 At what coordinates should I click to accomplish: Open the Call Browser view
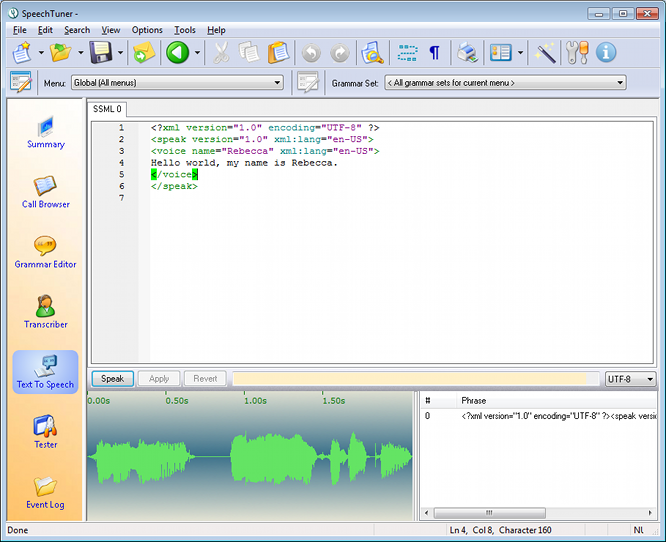click(45, 192)
